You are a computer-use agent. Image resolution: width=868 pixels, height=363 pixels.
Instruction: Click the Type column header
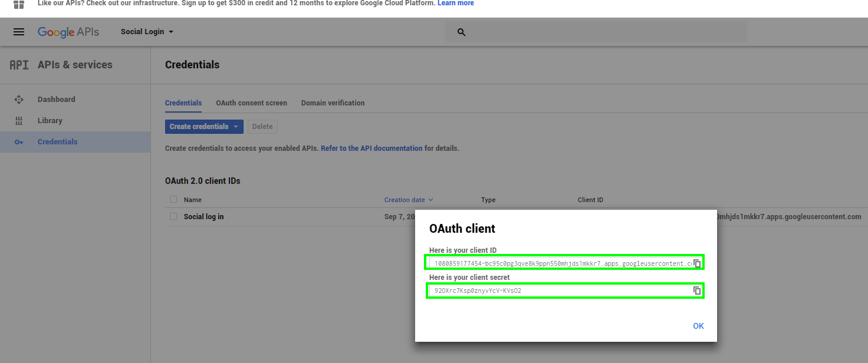[488, 200]
